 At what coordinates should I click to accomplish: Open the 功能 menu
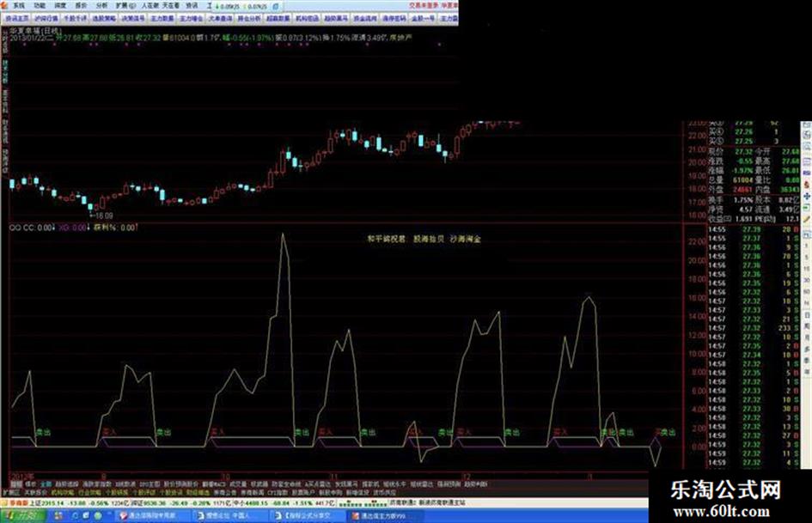point(40,5)
